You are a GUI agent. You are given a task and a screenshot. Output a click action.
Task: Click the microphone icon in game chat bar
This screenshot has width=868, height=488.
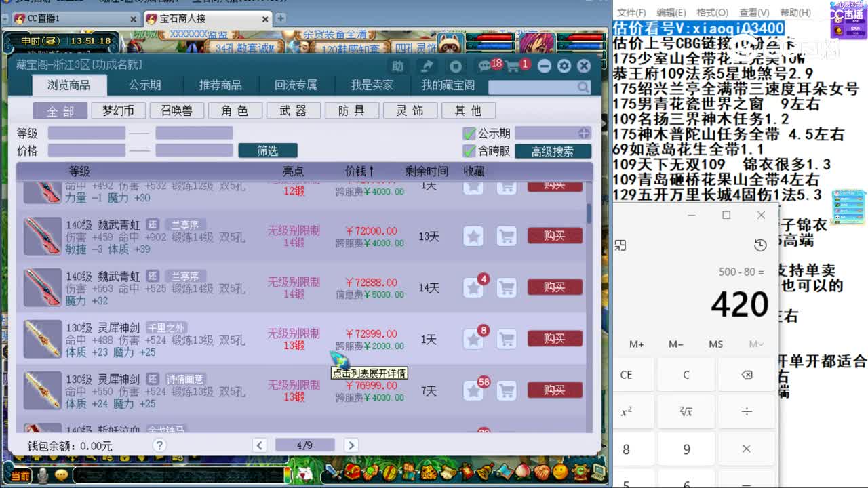click(x=43, y=476)
